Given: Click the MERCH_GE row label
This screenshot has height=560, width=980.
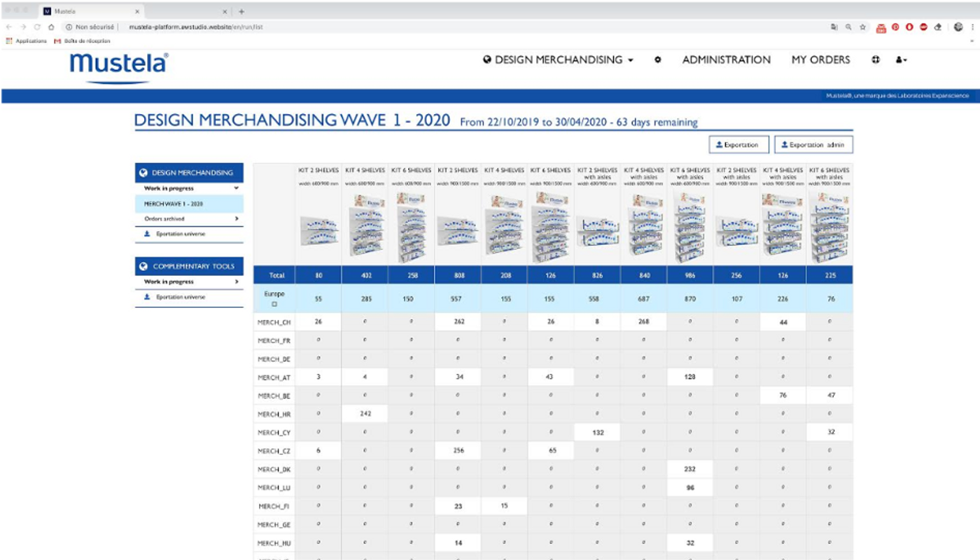Looking at the screenshot, I should [274, 524].
